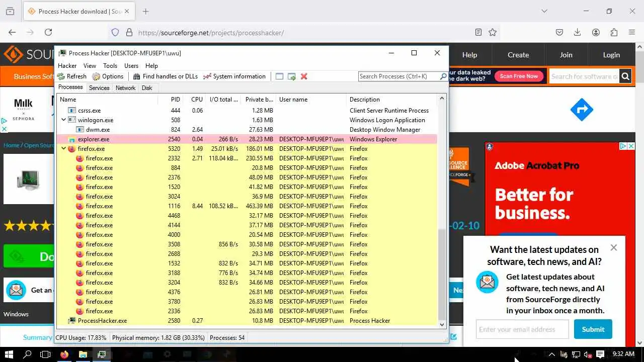Click the Scan Free Now button
644x362 pixels.
point(519,76)
